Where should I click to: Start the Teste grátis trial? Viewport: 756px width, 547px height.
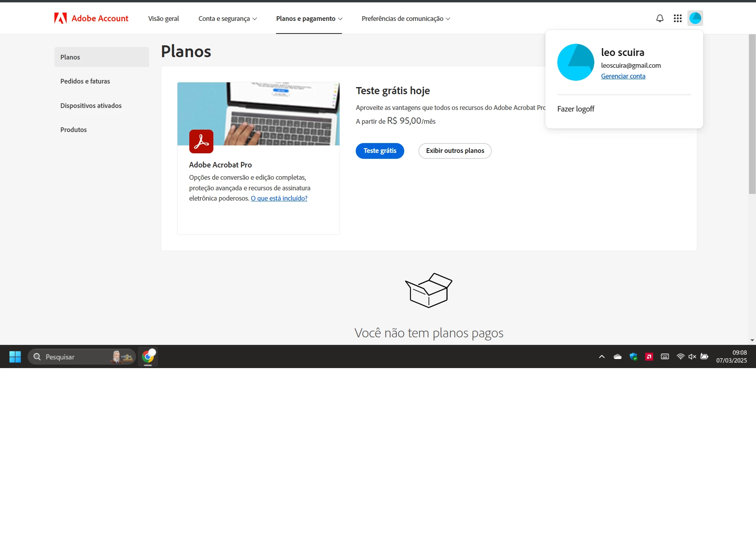pyautogui.click(x=380, y=151)
